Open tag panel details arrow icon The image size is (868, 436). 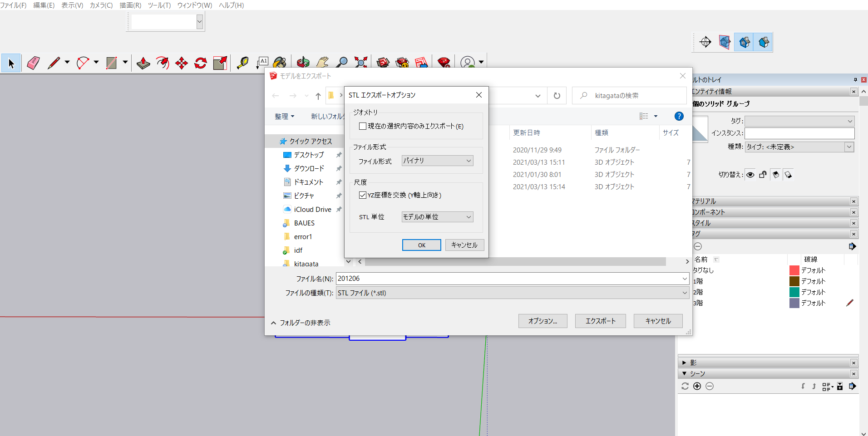852,246
